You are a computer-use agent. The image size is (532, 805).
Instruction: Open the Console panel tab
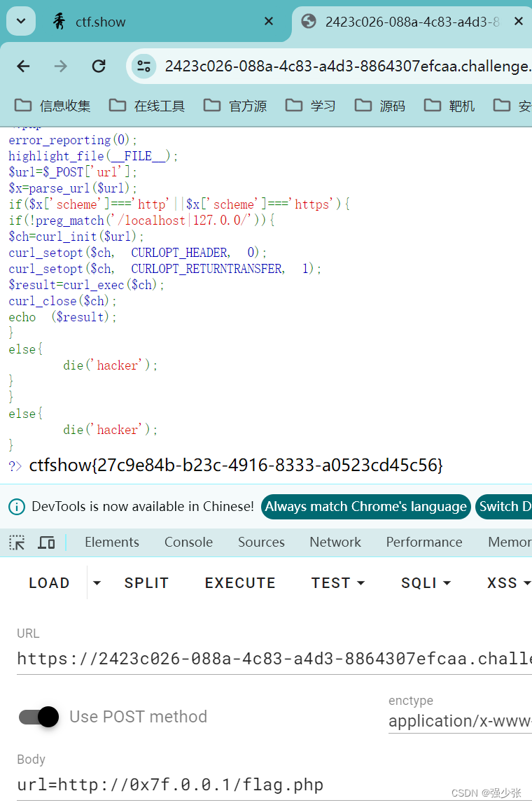click(x=188, y=542)
